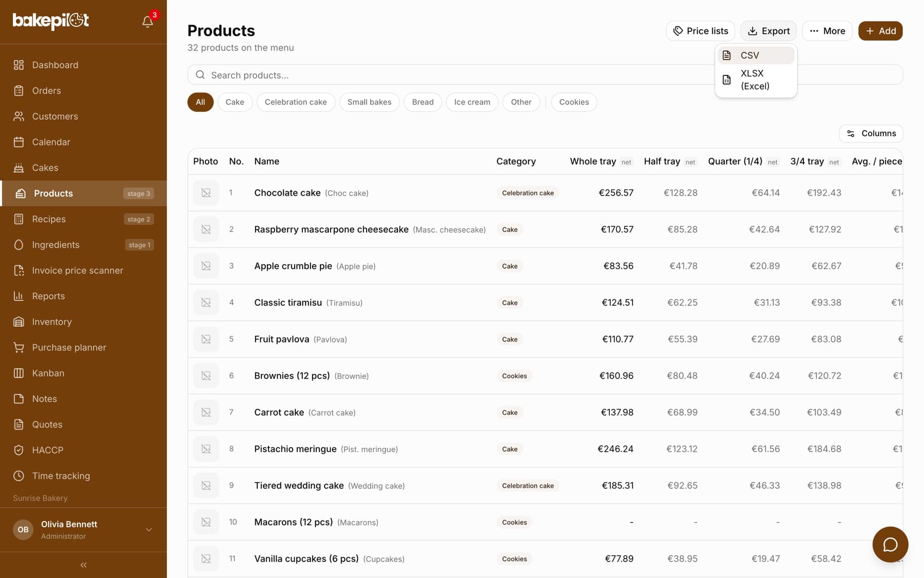Go to Orders in the sidebar

click(x=83, y=90)
